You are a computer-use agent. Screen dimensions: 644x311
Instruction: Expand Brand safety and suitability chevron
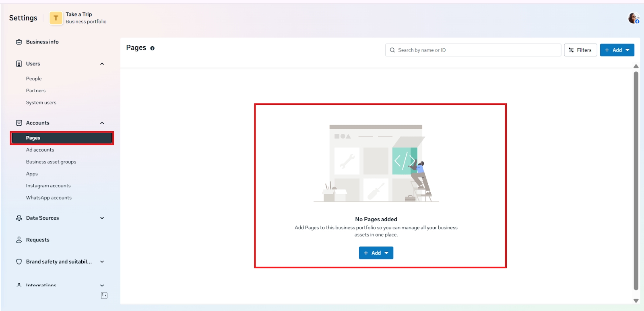click(102, 262)
